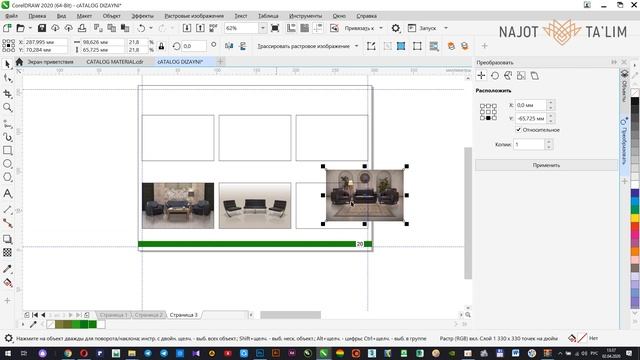This screenshot has width=640, height=360.
Task: Select the Transparency checkerboard tool
Action: [x=7, y=253]
